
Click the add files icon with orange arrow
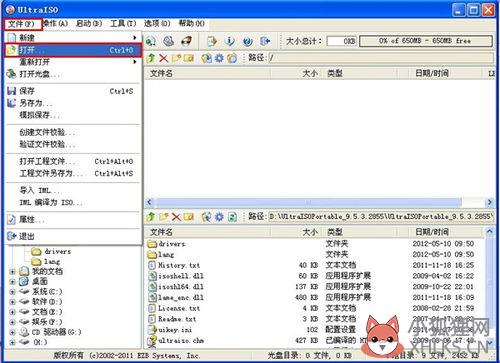(212, 41)
